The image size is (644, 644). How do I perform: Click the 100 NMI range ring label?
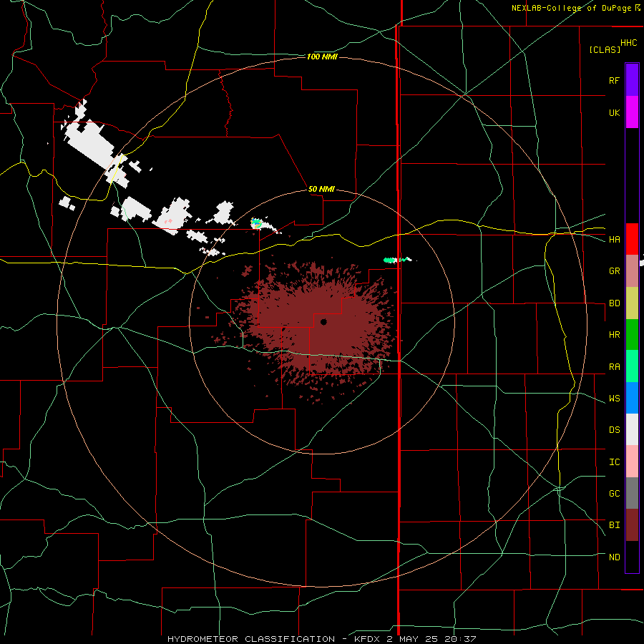coord(322,57)
